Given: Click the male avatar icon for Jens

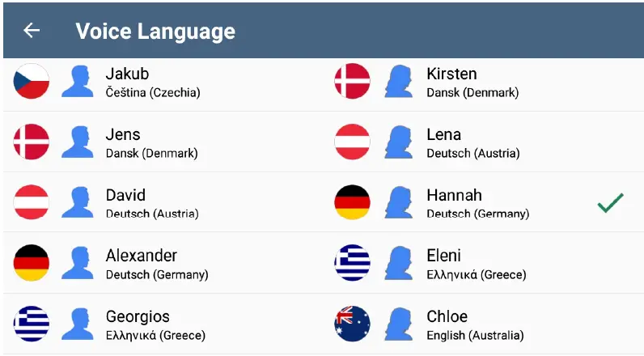Looking at the screenshot, I should 78,142.
